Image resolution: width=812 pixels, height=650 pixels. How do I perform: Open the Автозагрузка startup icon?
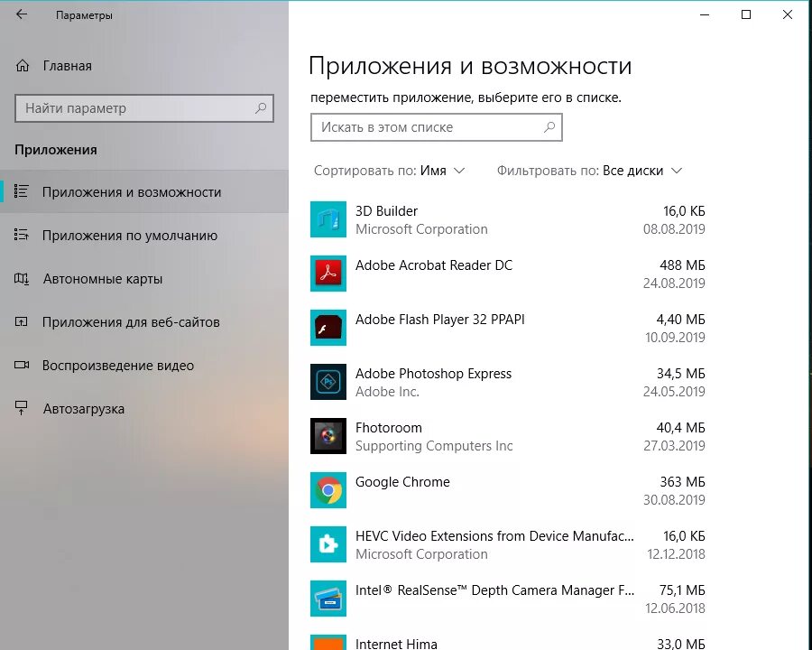(x=22, y=408)
